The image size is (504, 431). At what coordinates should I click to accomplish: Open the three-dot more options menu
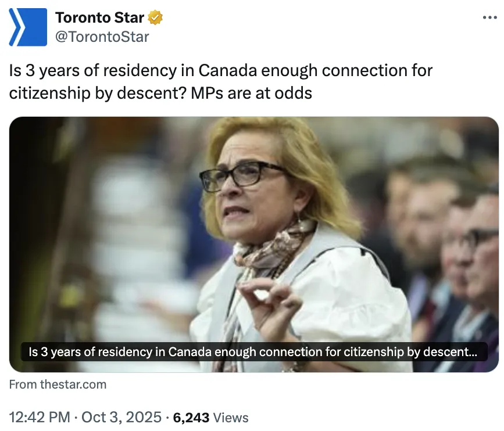(490, 17)
